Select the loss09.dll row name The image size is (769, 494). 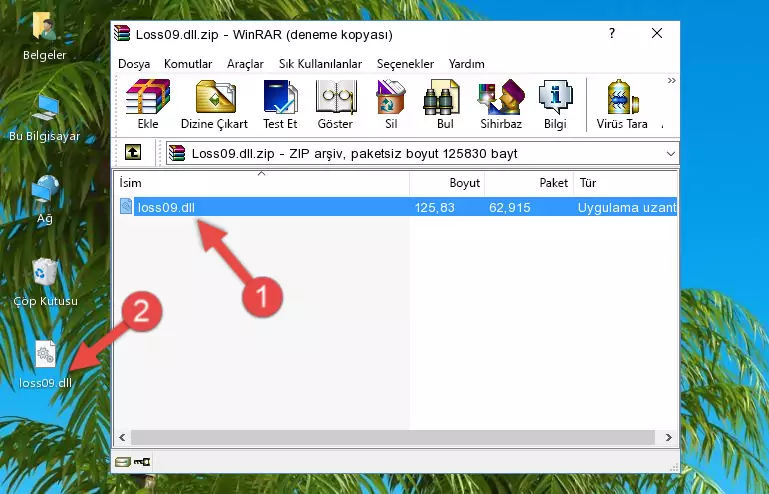(x=166, y=208)
